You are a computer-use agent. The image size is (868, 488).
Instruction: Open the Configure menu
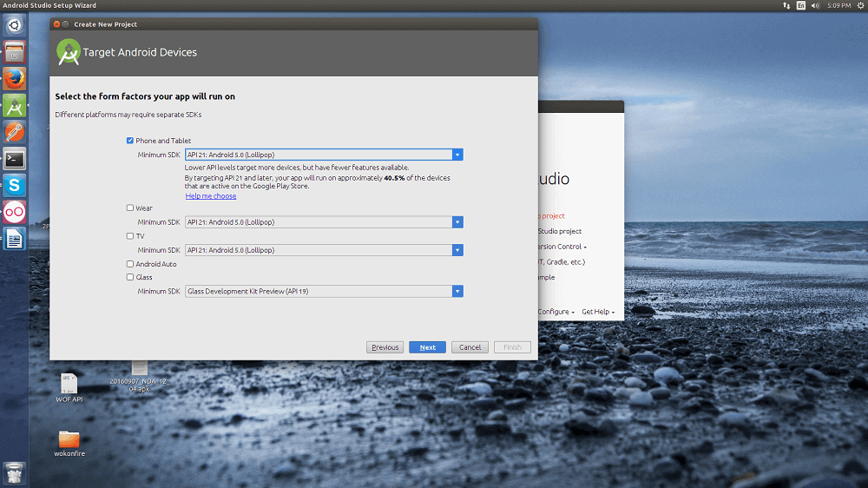[x=555, y=312]
